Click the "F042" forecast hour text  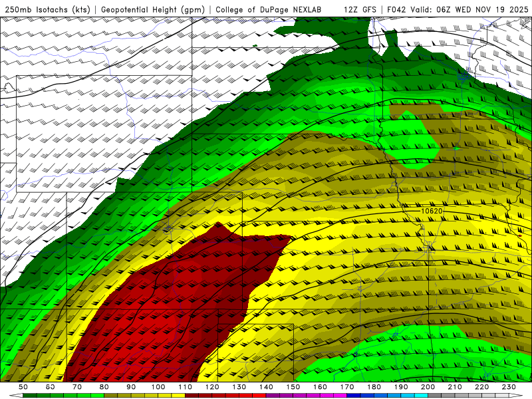396,9
